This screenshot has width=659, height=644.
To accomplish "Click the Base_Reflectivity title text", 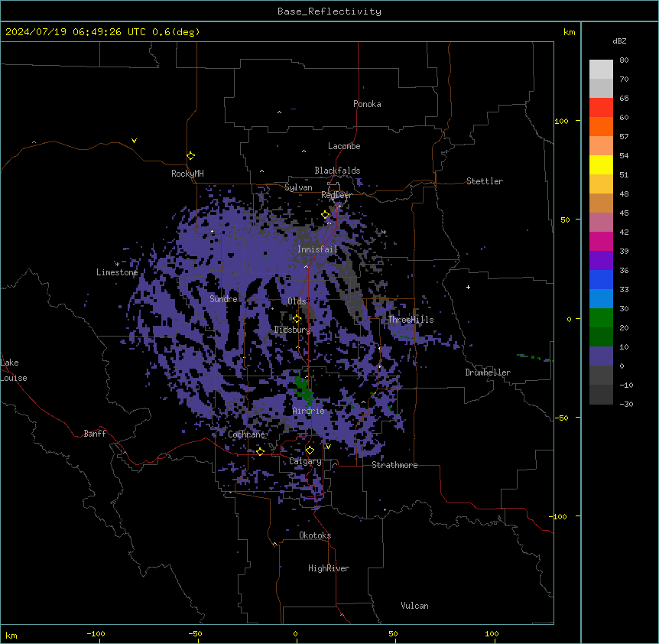I will [329, 11].
